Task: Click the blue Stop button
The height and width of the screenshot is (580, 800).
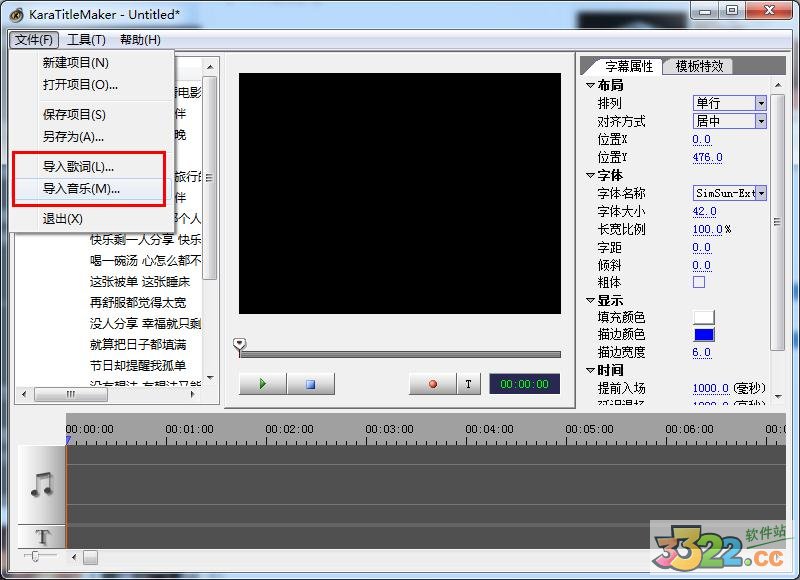Action: coord(310,384)
